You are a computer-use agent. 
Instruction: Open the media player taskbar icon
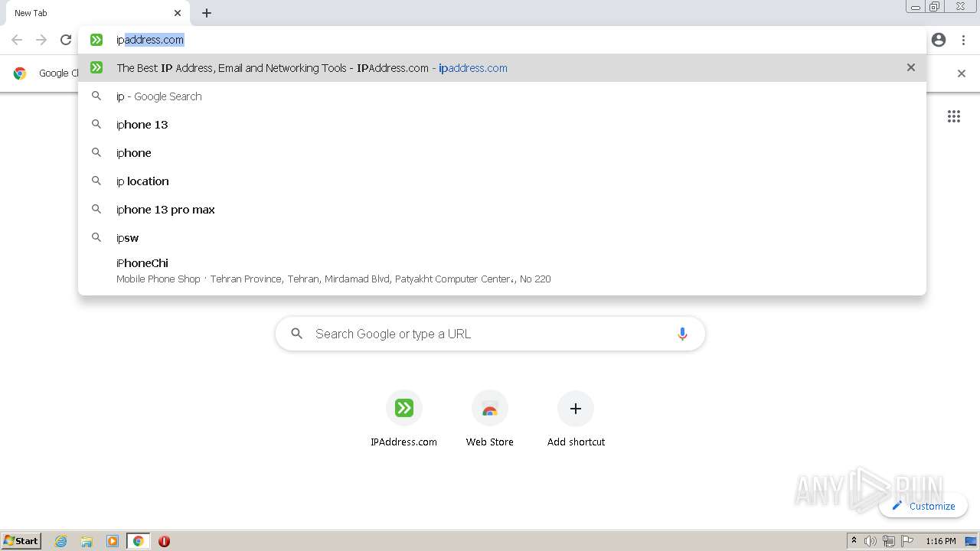point(113,541)
